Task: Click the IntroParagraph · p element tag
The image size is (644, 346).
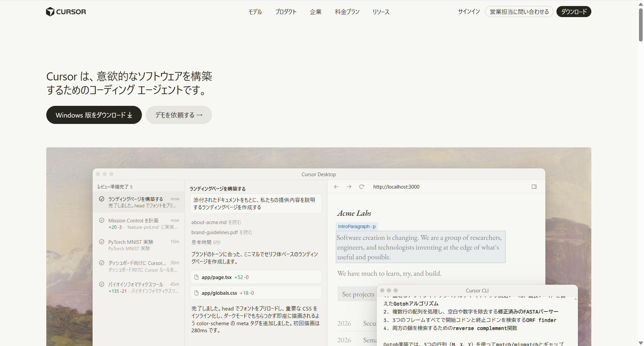Action: pos(357,226)
